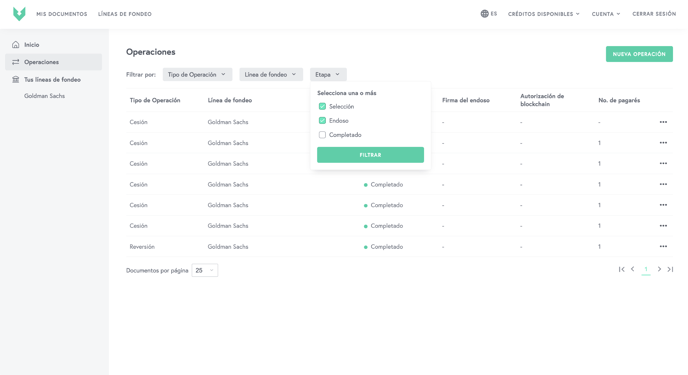Open the language globe icon
Screen dimensions: 688x375
click(x=484, y=14)
